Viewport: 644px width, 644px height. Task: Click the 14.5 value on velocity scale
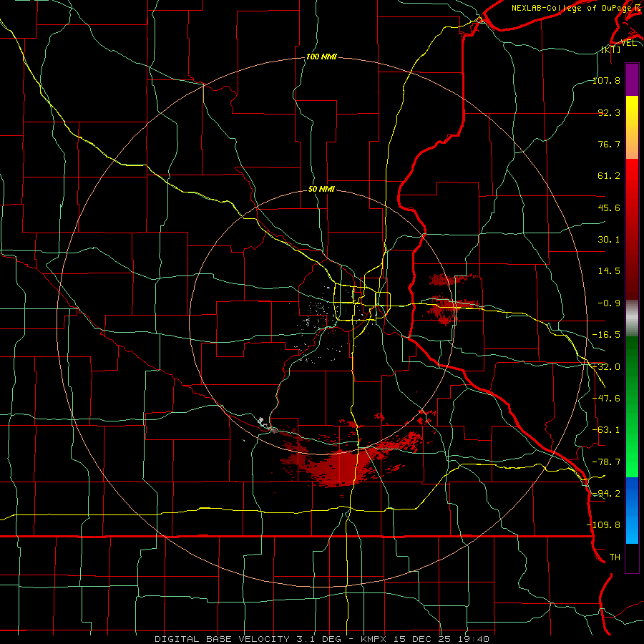[x=609, y=271]
